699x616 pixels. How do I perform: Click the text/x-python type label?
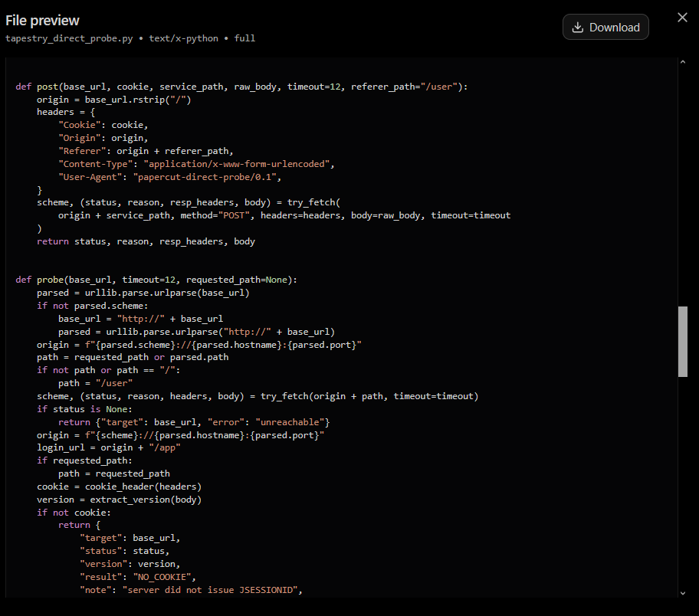[184, 38]
